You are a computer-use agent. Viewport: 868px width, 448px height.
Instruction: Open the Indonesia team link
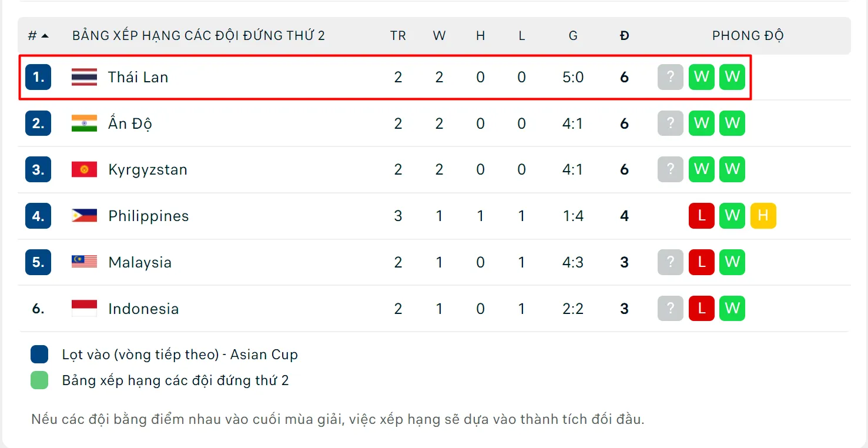pos(143,309)
